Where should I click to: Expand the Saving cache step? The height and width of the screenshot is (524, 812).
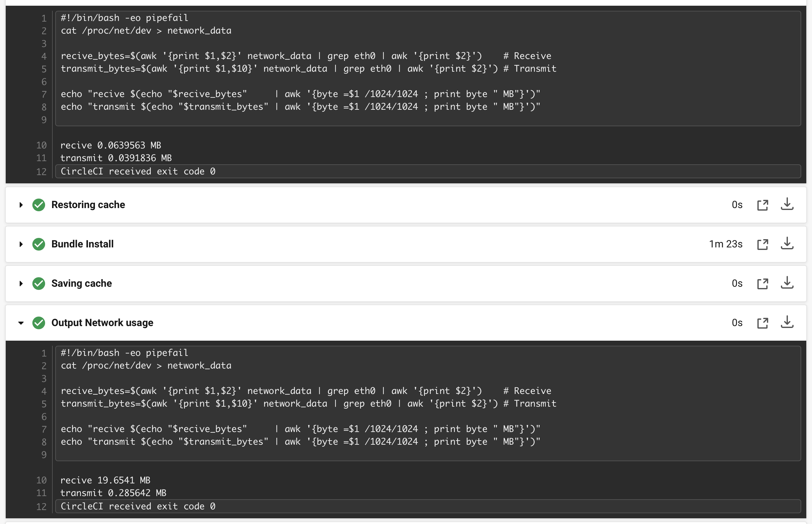(x=21, y=284)
